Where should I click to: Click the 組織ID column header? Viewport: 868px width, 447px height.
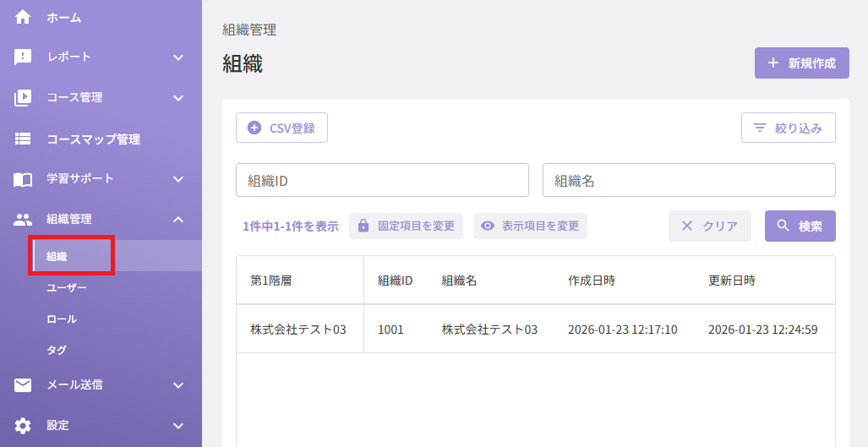[x=396, y=281]
